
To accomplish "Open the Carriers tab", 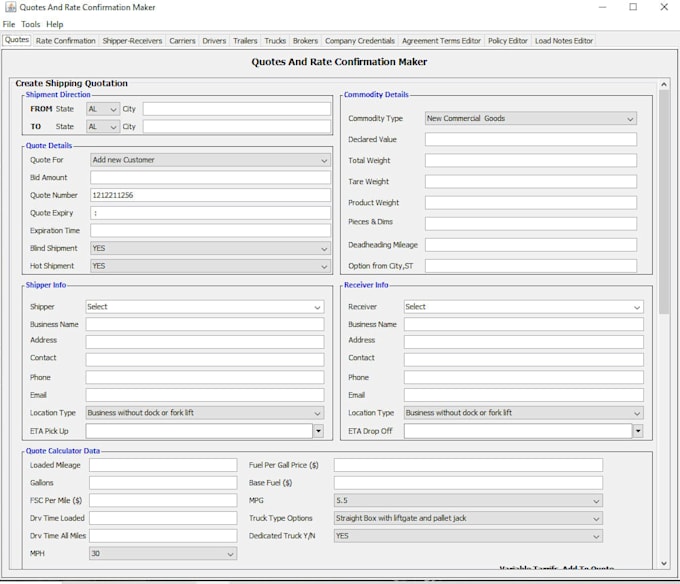I will pos(182,41).
